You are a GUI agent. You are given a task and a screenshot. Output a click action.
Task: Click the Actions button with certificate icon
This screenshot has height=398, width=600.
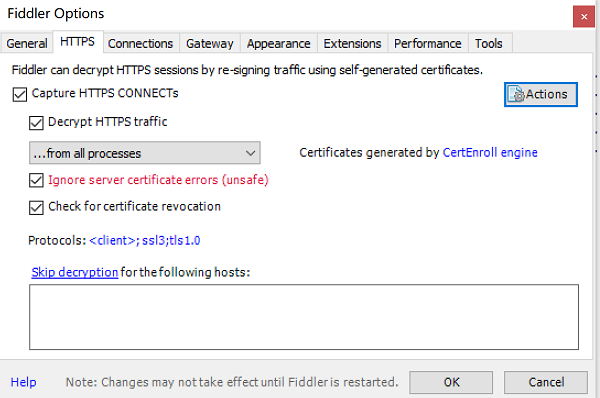(540, 94)
